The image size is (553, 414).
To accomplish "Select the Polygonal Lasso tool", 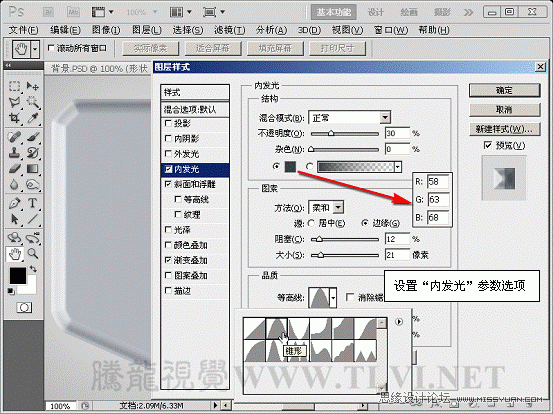I will tap(14, 102).
